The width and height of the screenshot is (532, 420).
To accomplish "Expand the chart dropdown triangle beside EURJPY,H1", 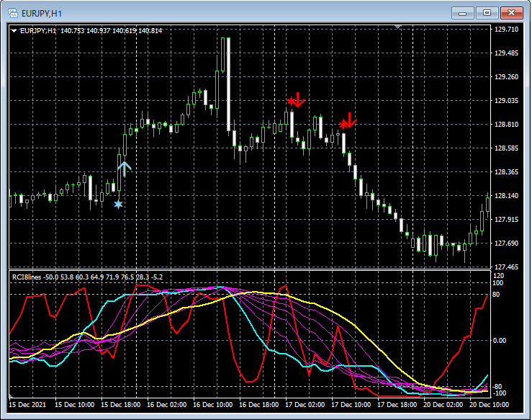I will (x=14, y=31).
